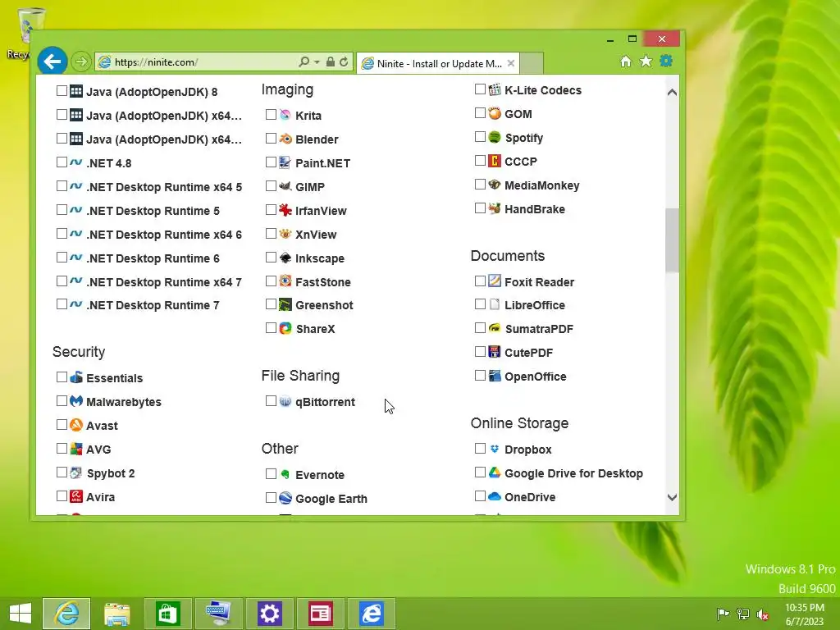Refresh the Ninite page
The width and height of the screenshot is (840, 630).
click(x=344, y=62)
